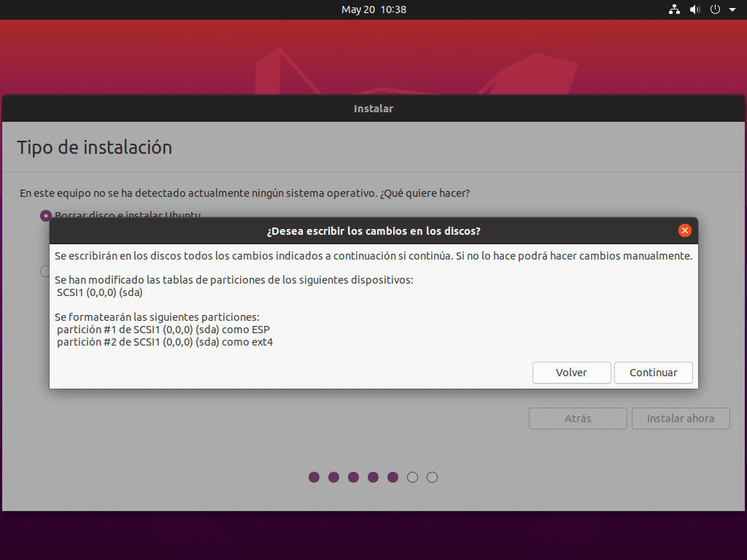Close the disk changes confirmation dialog
747x560 pixels.
pyautogui.click(x=684, y=230)
